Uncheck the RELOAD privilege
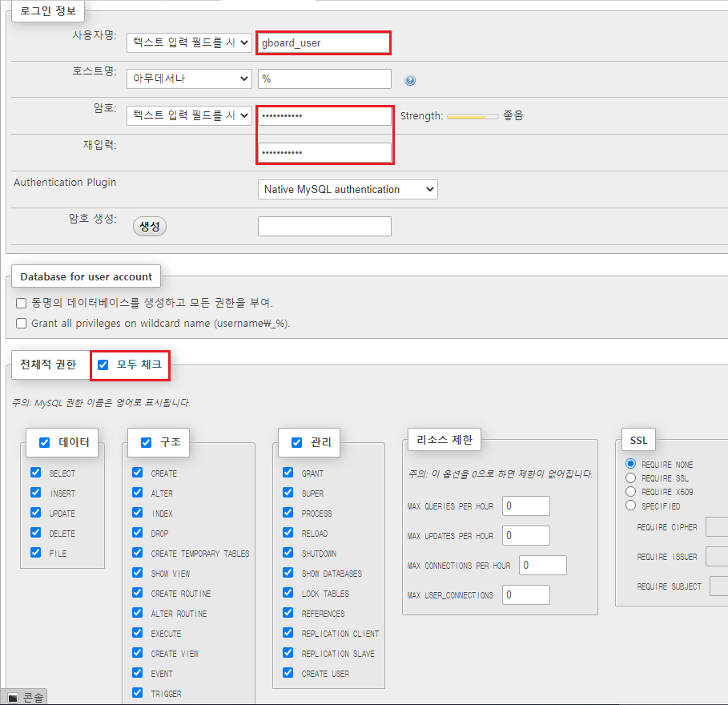The height and width of the screenshot is (705, 728). pyautogui.click(x=288, y=532)
